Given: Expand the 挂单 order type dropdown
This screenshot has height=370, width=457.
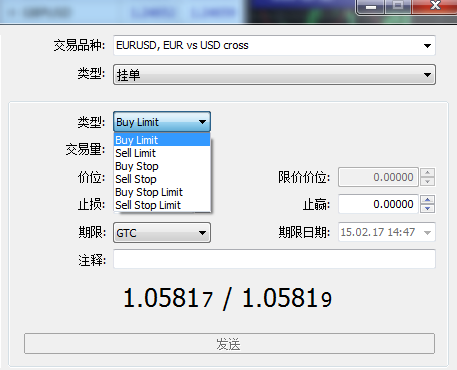Looking at the screenshot, I should point(274,75).
